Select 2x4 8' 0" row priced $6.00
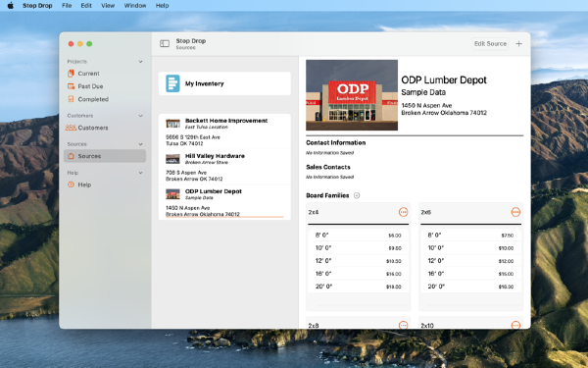 click(358, 236)
